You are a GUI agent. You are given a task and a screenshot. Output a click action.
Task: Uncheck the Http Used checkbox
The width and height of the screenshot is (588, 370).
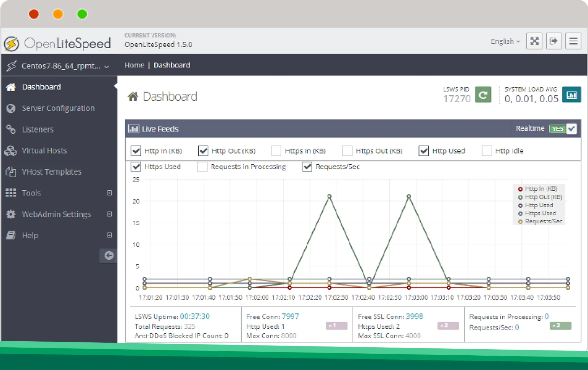424,151
